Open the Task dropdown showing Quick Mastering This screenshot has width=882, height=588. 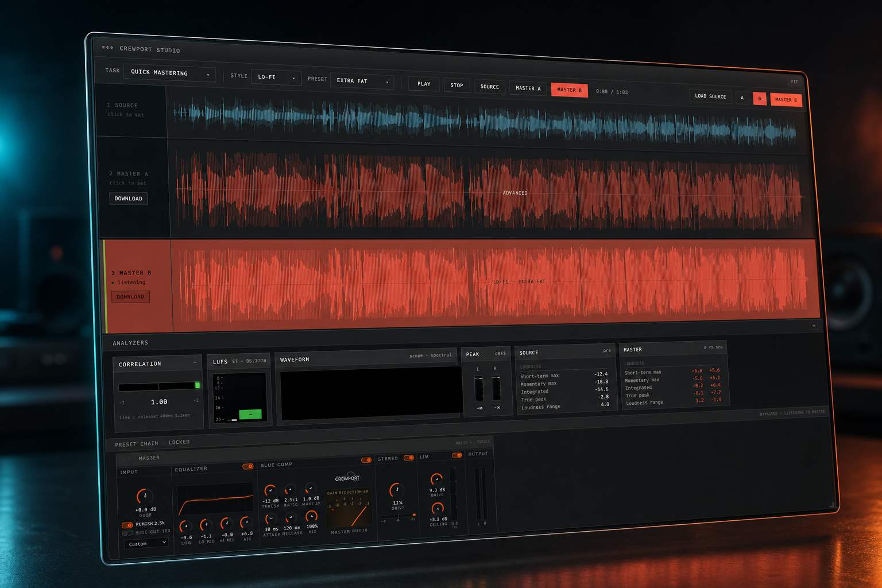tap(169, 73)
